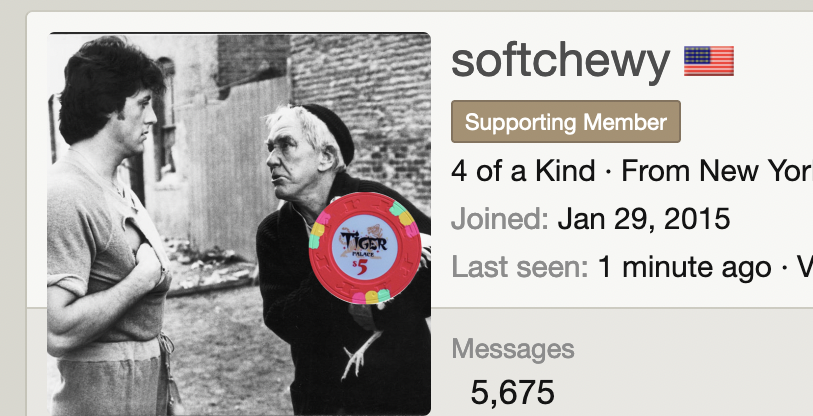Click the 'Last seen:' label
813x416 pixels.
(x=520, y=267)
